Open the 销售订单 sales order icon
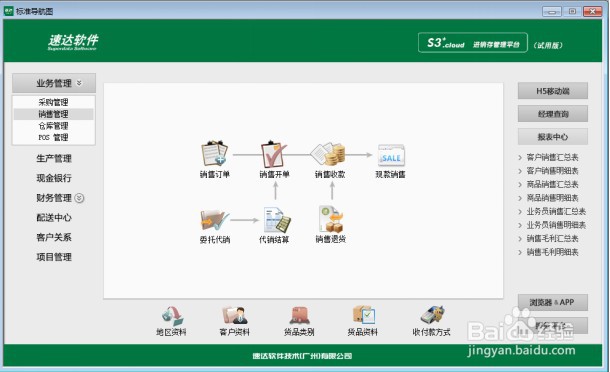The image size is (610, 372). (214, 153)
